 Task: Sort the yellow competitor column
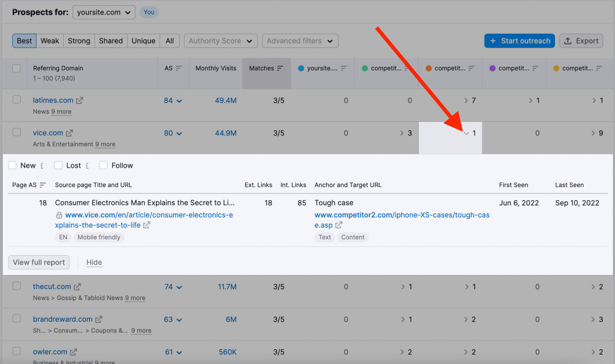pos(599,68)
